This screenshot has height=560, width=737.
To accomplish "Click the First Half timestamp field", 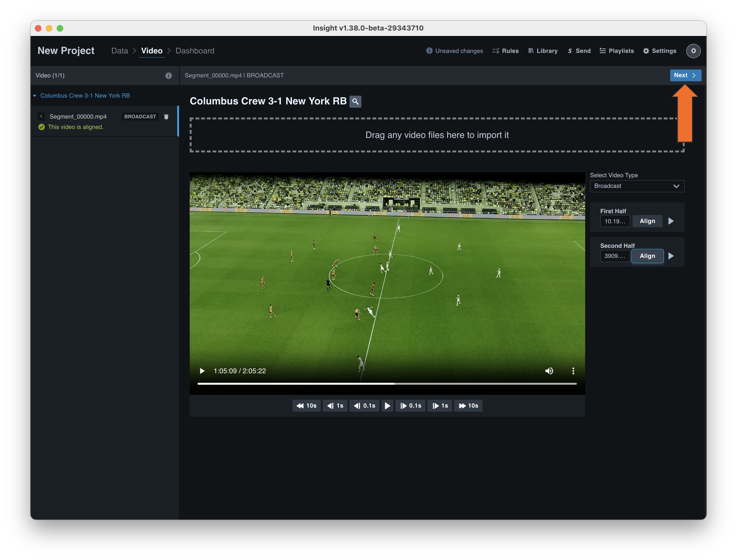I will (615, 221).
